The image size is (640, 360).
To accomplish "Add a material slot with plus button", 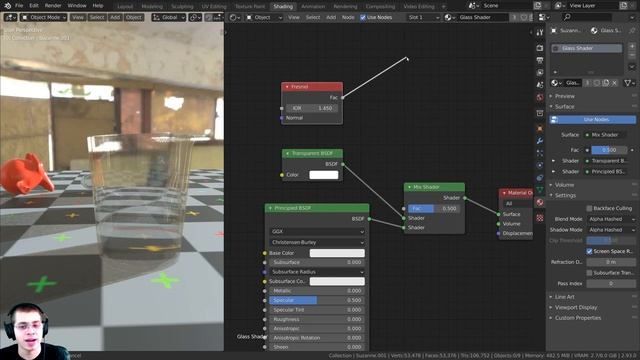I will point(632,46).
